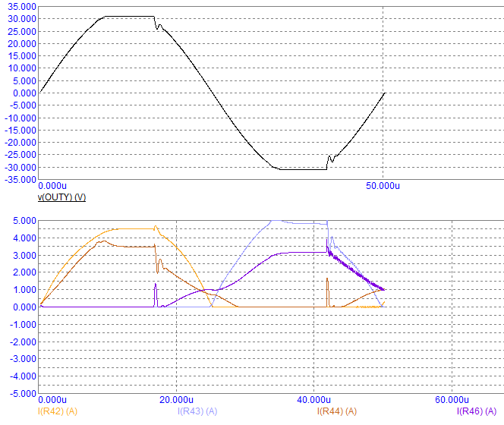Click the 15.000 voltage axis label
Image resolution: width=504 pixels, height=425 pixels.
(x=22, y=56)
